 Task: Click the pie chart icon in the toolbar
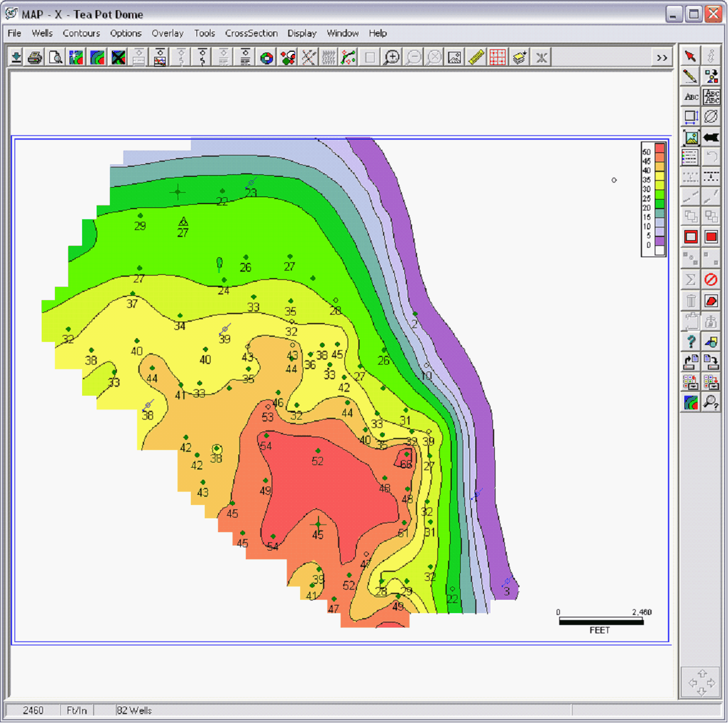point(267,58)
